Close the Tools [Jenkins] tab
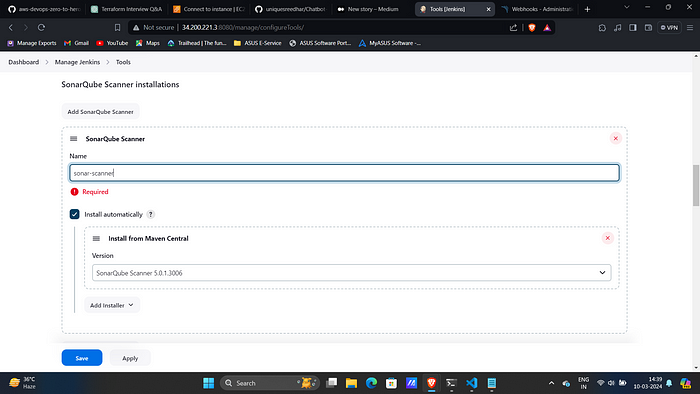The image size is (700, 394). coord(488,9)
